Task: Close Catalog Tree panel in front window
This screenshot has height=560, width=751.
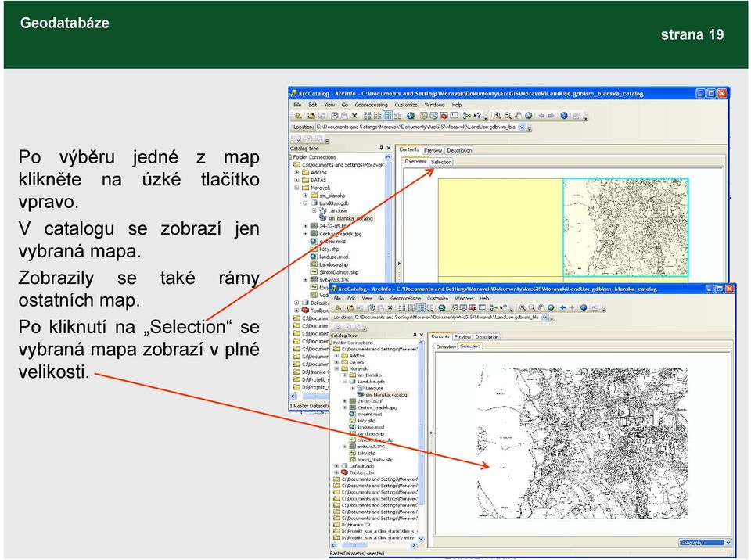Action: click(x=422, y=335)
